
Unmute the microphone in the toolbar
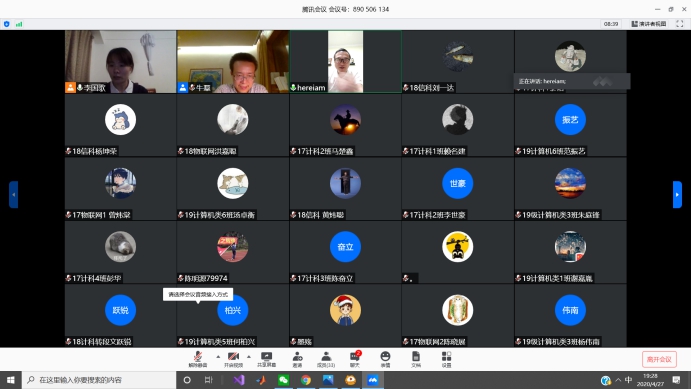click(197, 359)
